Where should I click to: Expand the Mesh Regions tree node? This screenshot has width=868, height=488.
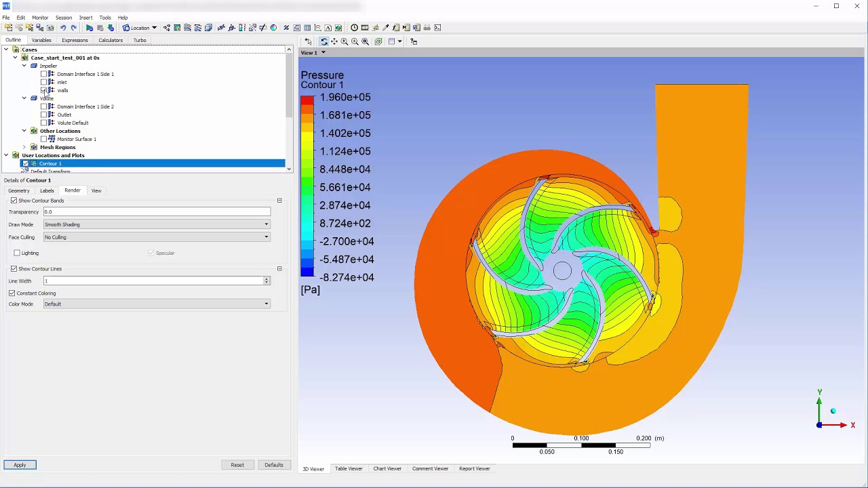24,147
